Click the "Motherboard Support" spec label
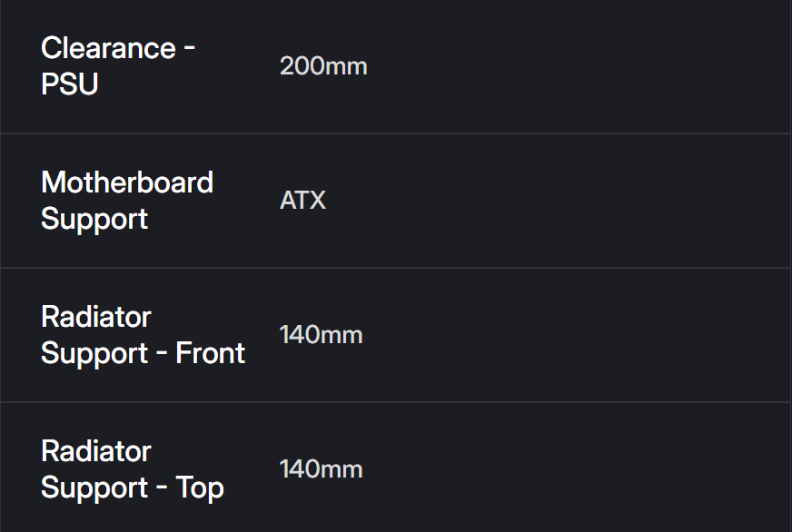The image size is (792, 532). (126, 201)
